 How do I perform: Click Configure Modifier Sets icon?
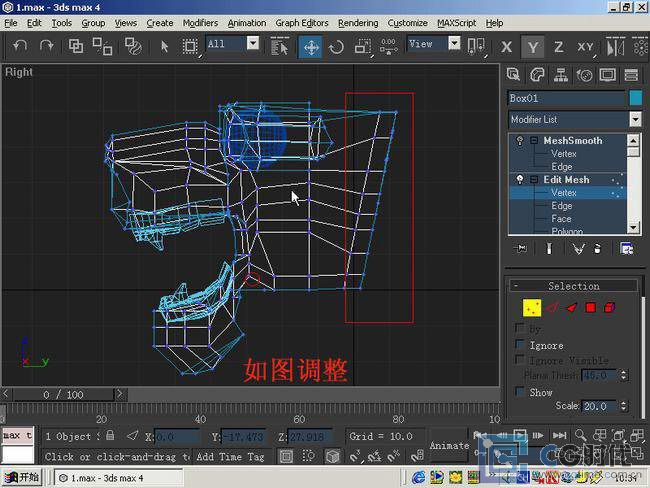tap(626, 248)
